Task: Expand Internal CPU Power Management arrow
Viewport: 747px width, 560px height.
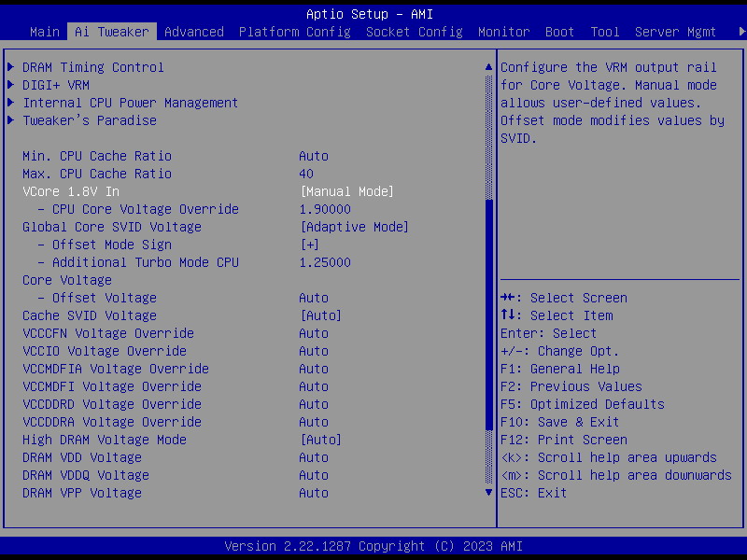Action: pos(11,103)
